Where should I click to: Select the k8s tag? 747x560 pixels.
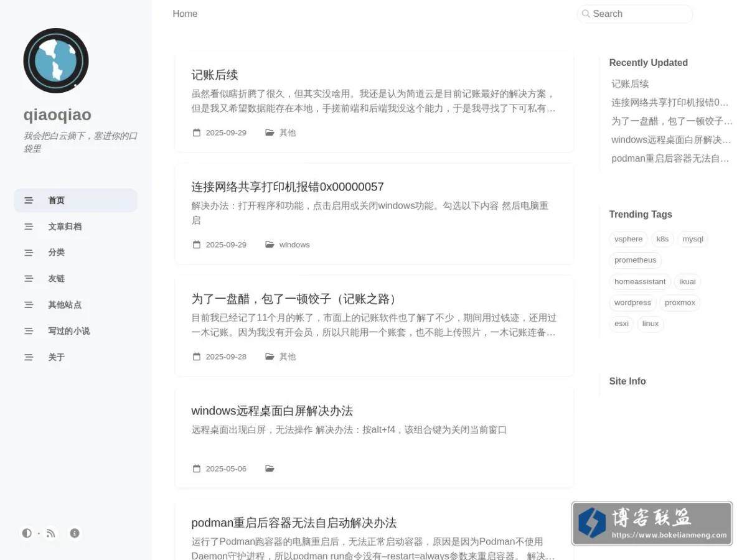(x=662, y=239)
